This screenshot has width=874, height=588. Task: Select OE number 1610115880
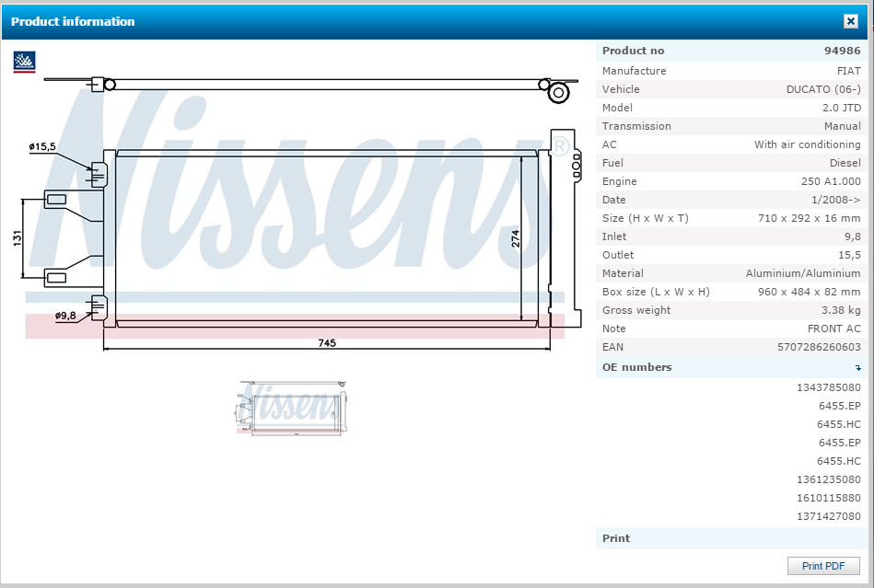click(828, 498)
